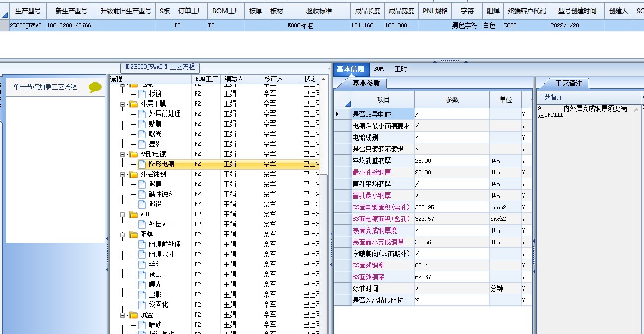Click the 工艺备注 note text about IPCIII
Screen dimensions: 644x334
coord(582,111)
